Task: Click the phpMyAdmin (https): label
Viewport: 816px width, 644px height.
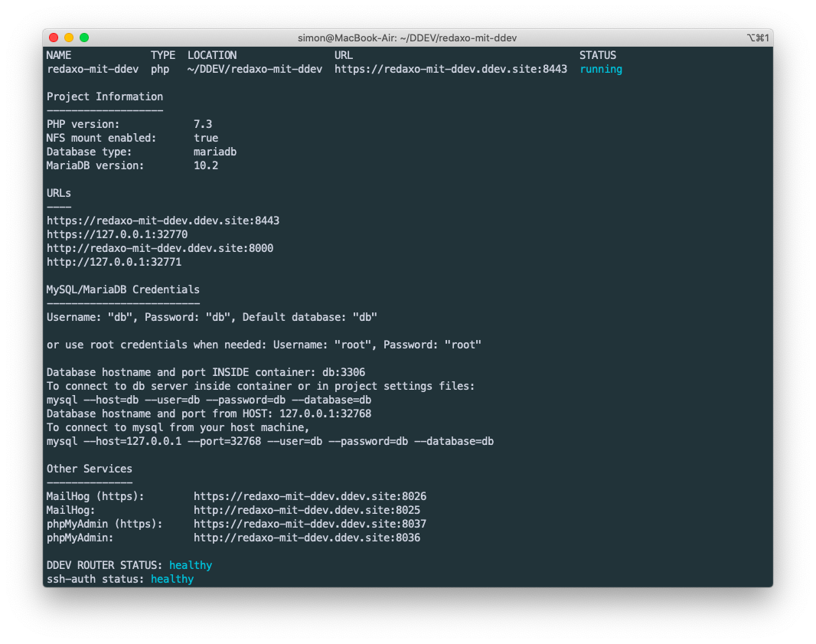Action: [x=105, y=525]
